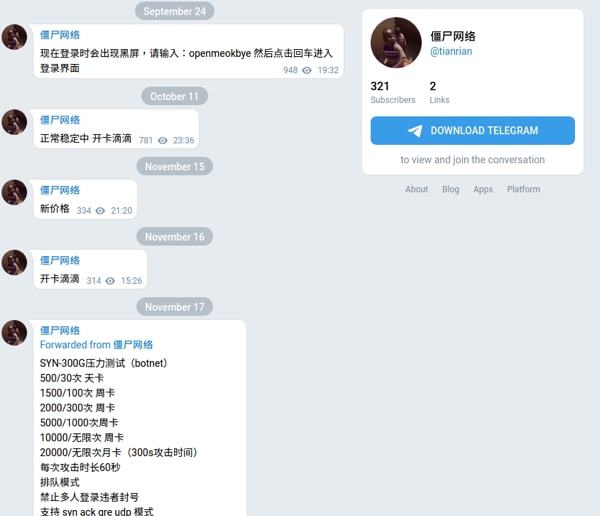Click the November 17 date badge
Viewport: 600px width, 516px height.
point(174,307)
